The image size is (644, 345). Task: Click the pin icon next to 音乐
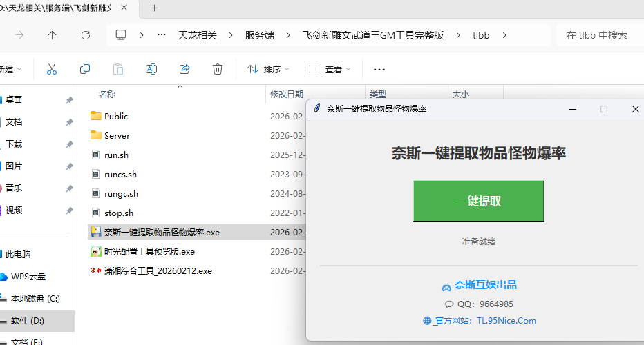pos(69,188)
